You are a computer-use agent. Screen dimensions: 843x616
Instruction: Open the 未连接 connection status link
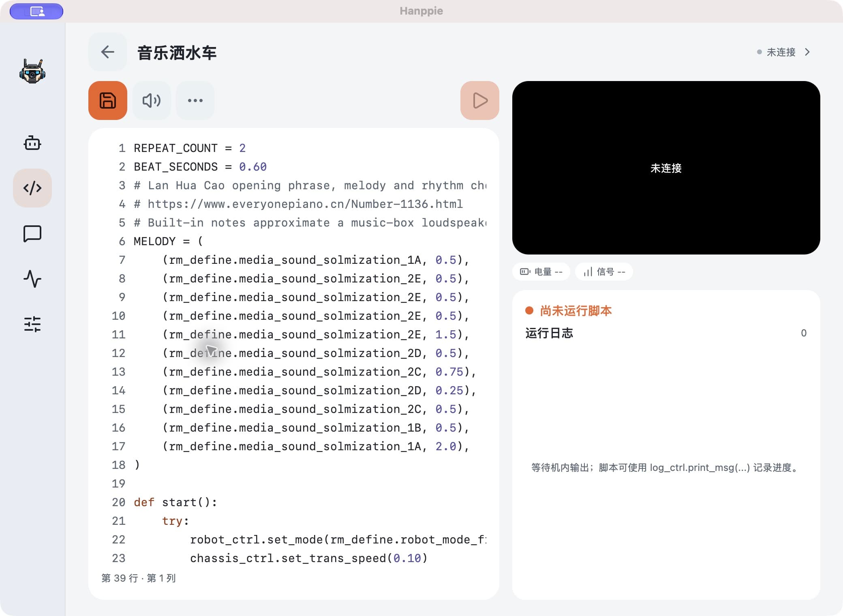[x=781, y=52]
